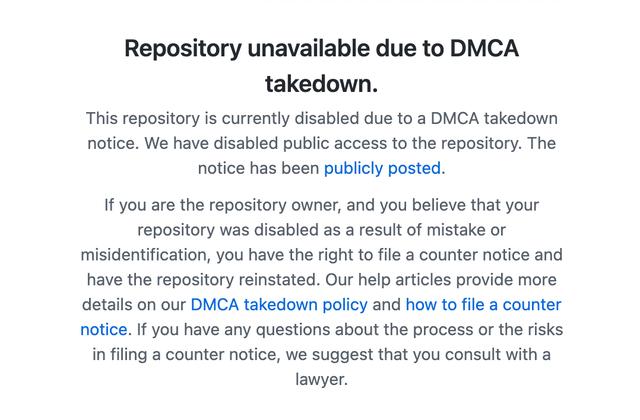Viewport: 640px width, 420px height.
Task: Click the blue "notice" link word
Action: pos(103,329)
